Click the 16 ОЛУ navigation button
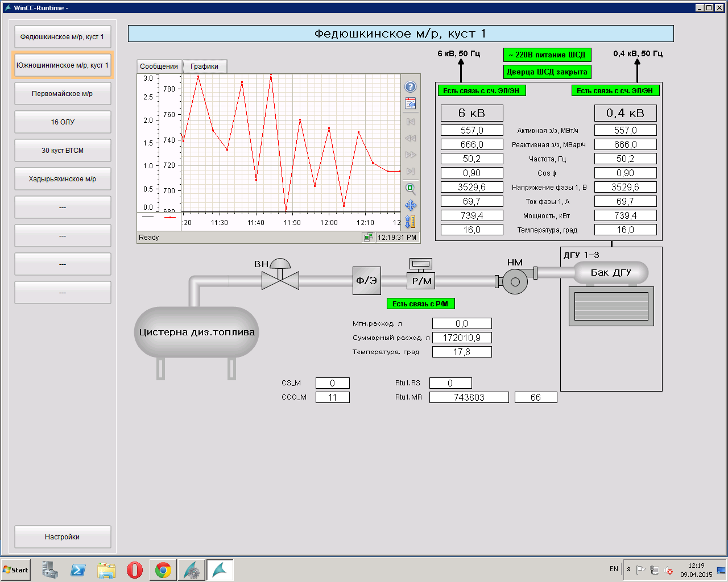The height and width of the screenshot is (582, 728). pyautogui.click(x=63, y=122)
